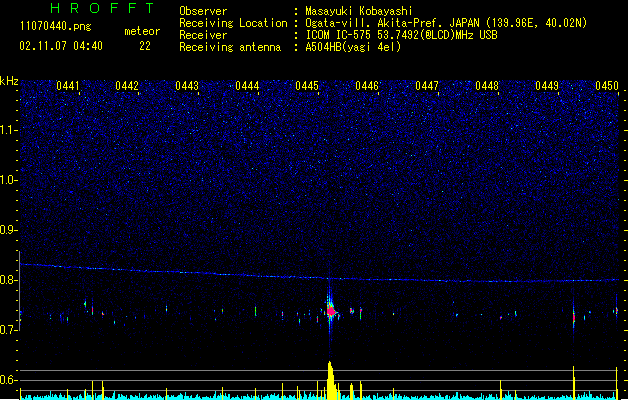Select the filename 11070440.png

(x=56, y=26)
